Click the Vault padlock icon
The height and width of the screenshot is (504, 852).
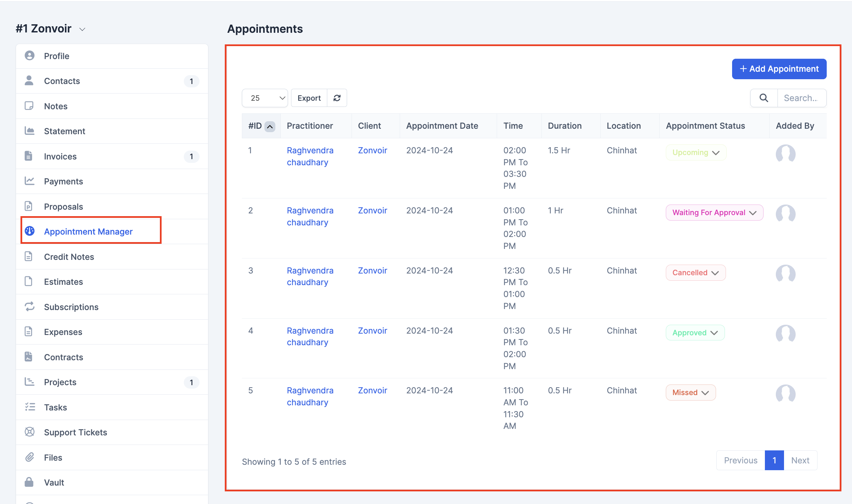point(29,482)
